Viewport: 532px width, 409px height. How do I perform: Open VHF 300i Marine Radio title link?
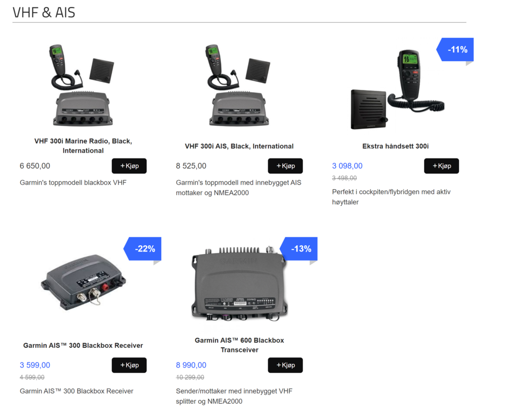[x=83, y=146]
